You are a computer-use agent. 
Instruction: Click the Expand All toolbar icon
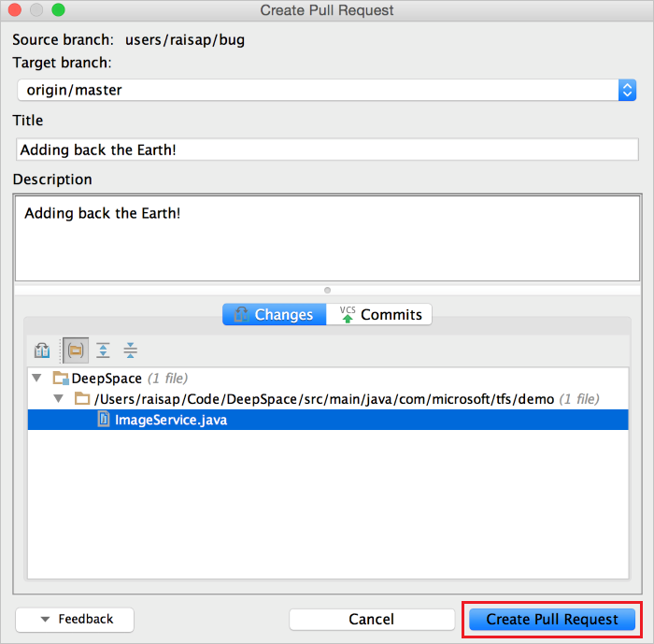tap(103, 351)
